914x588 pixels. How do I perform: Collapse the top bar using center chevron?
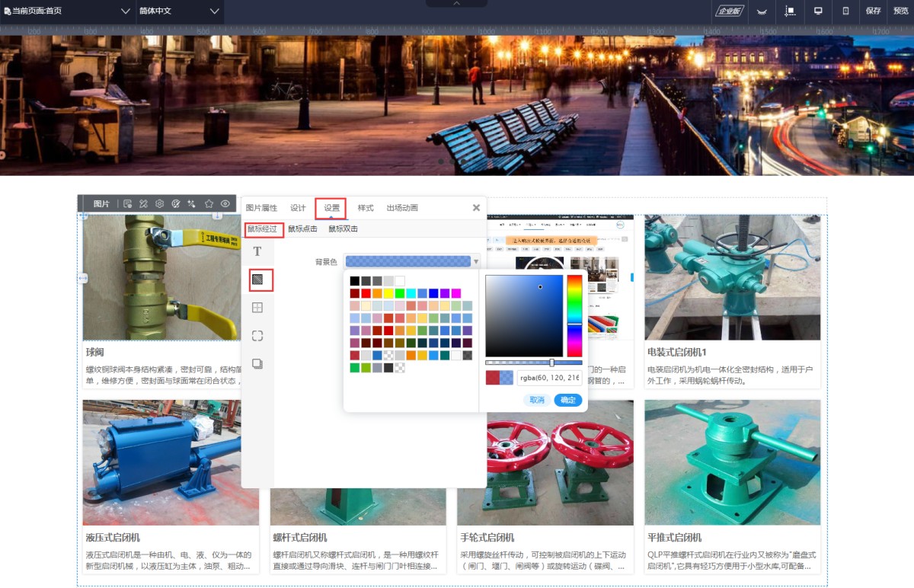click(x=457, y=3)
